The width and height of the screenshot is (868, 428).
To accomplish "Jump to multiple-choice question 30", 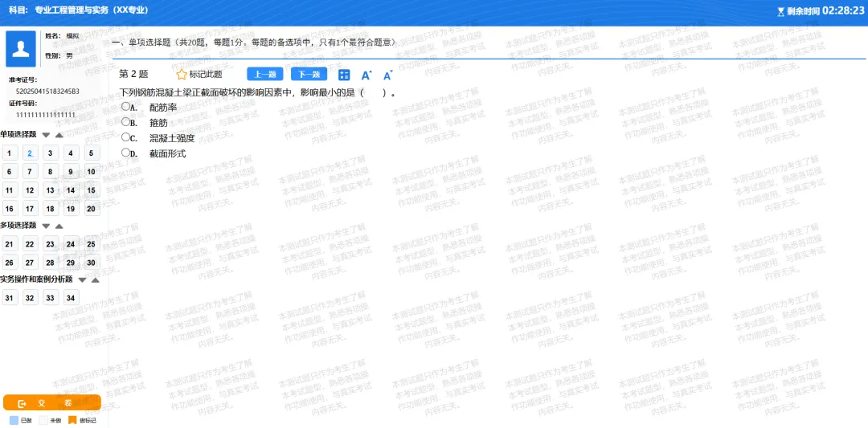I will tap(92, 263).
